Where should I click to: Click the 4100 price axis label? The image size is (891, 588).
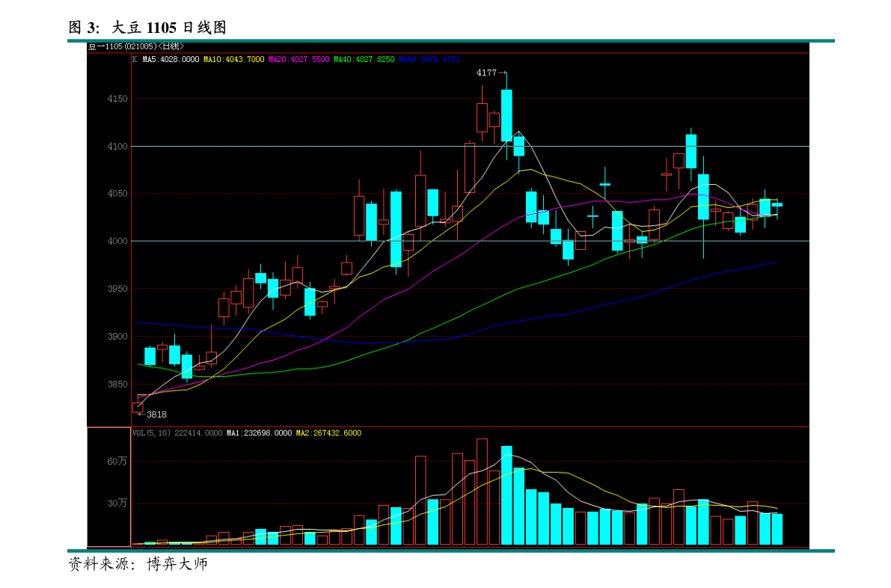pos(117,147)
